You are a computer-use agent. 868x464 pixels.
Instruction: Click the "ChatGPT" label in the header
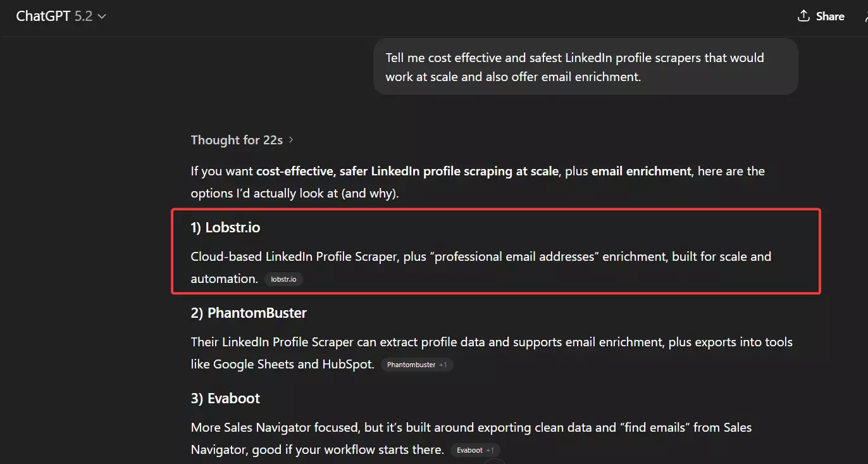tap(43, 15)
